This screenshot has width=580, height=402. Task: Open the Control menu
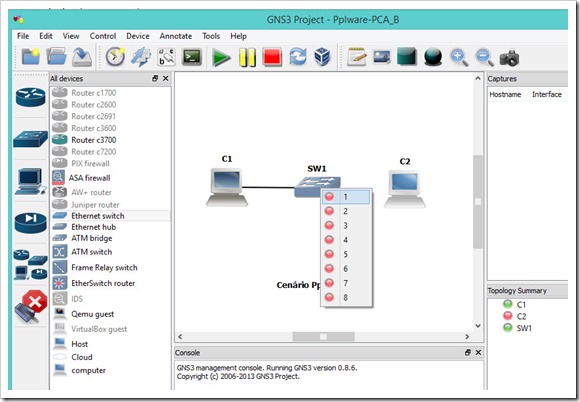tap(103, 36)
